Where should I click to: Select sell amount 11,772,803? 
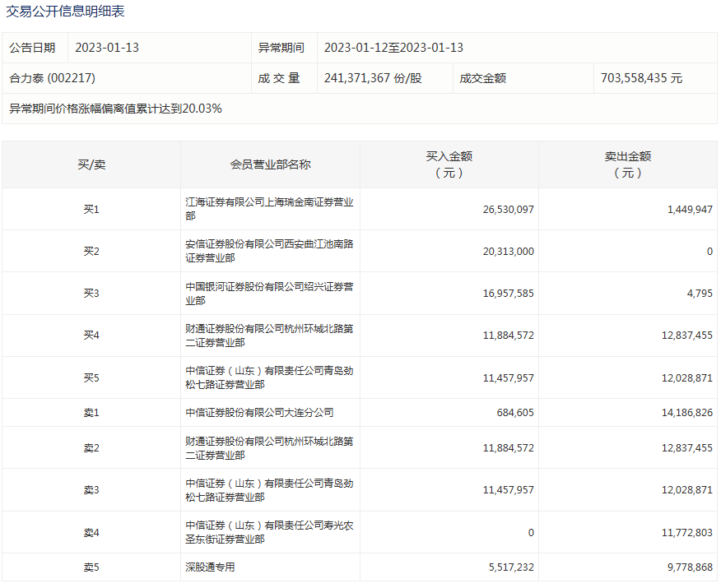(687, 532)
